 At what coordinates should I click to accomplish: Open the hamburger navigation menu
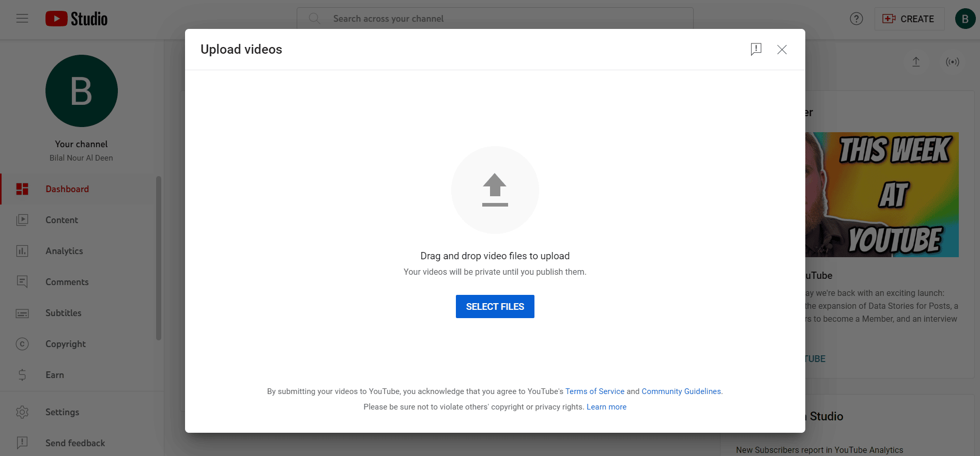22,19
